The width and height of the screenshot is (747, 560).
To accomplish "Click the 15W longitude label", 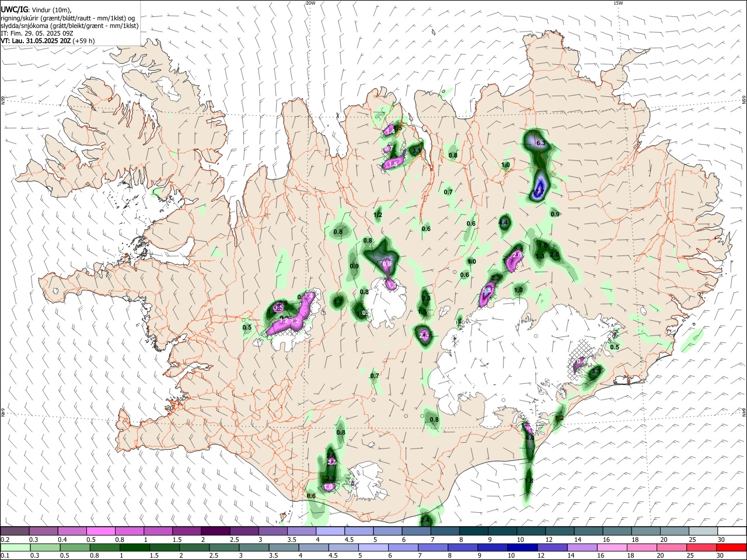I will point(618,3).
